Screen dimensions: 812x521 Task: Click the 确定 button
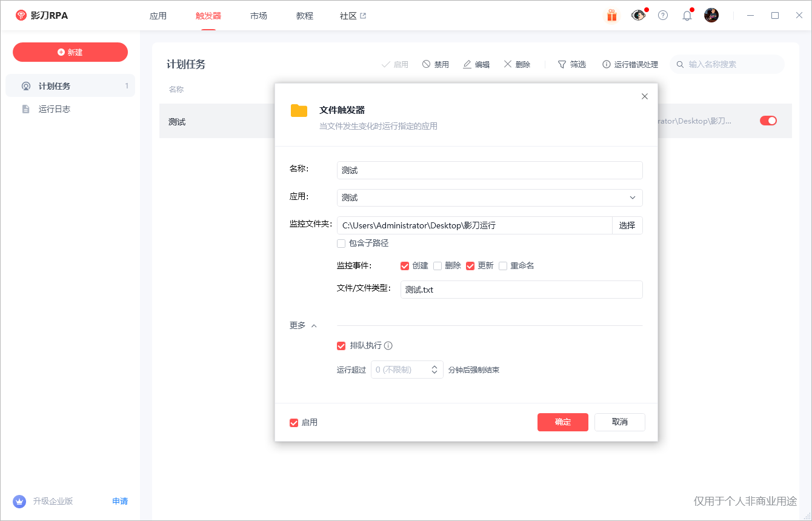click(562, 422)
